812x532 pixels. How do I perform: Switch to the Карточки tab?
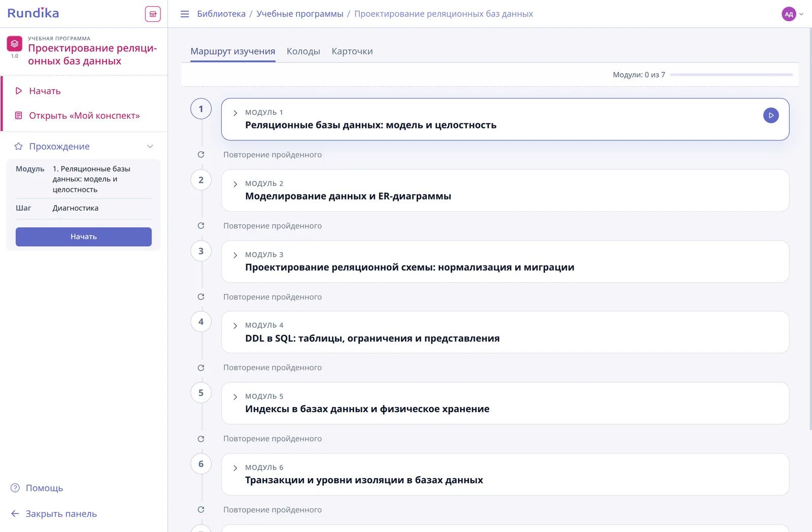(352, 51)
